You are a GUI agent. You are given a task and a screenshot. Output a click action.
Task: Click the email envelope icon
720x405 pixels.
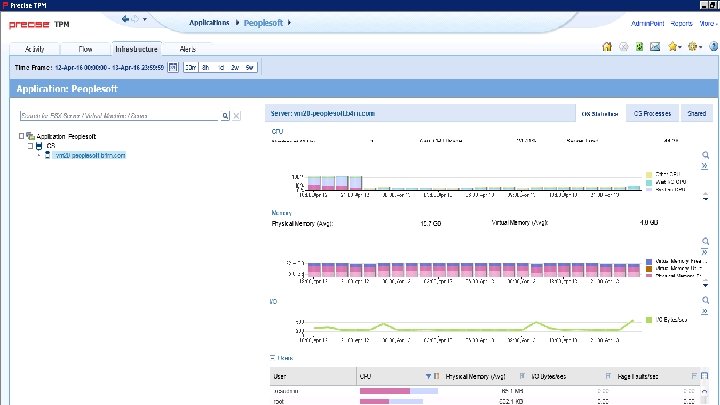click(x=655, y=46)
